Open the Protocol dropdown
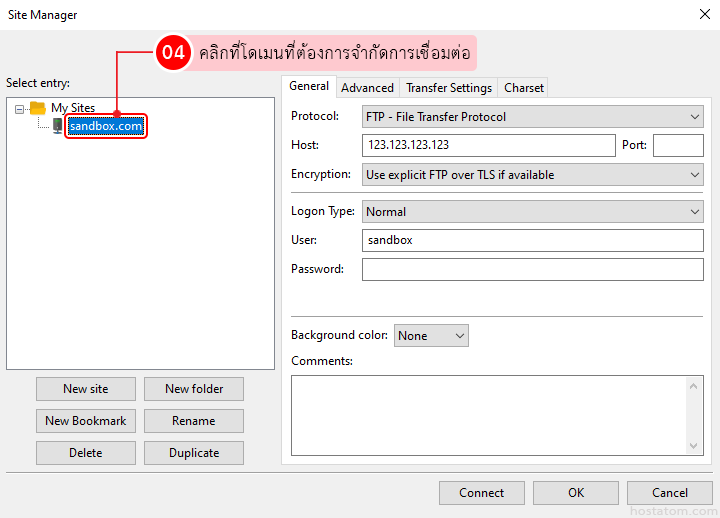 (532, 117)
